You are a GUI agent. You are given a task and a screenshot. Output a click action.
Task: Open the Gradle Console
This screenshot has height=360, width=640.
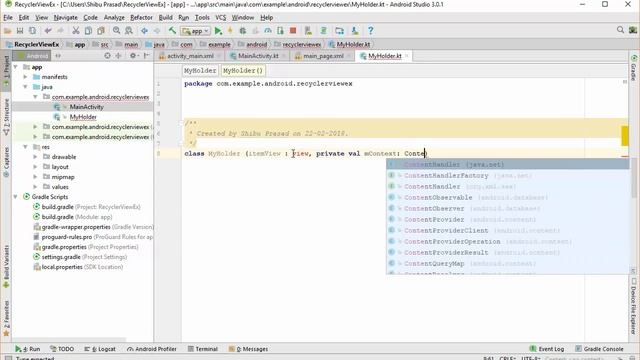600,349
